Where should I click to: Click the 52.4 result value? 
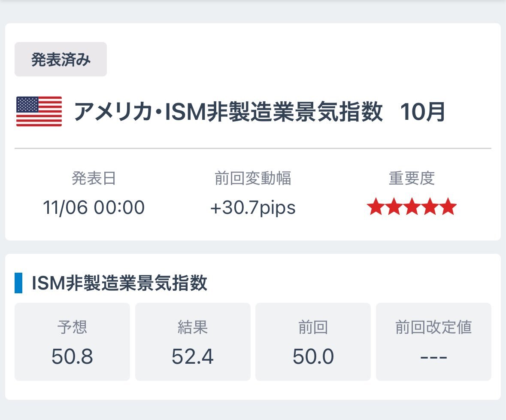193,357
